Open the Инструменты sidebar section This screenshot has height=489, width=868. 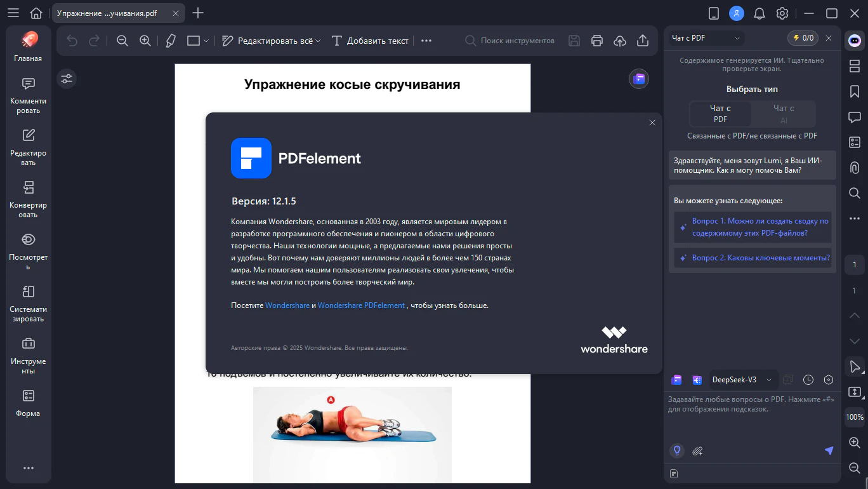pyautogui.click(x=28, y=356)
